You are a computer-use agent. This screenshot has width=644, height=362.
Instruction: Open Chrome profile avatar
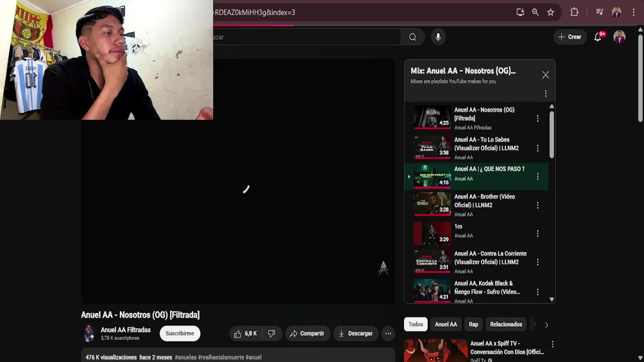[616, 12]
